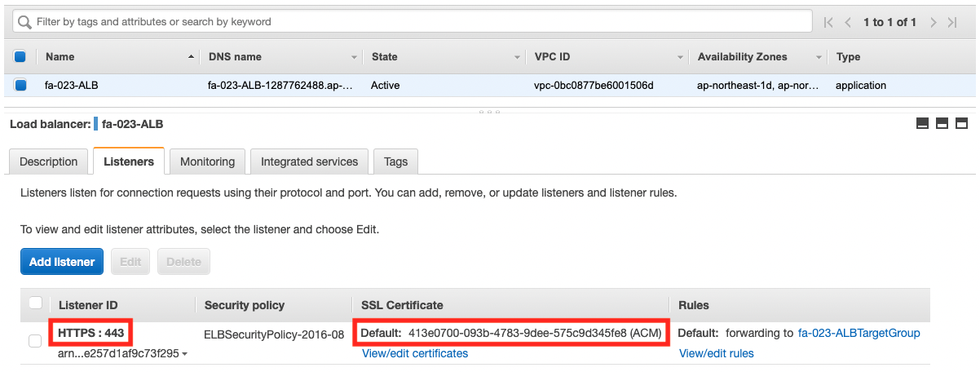This screenshot has width=980, height=372.
Task: Go to first page of results
Action: tap(828, 22)
